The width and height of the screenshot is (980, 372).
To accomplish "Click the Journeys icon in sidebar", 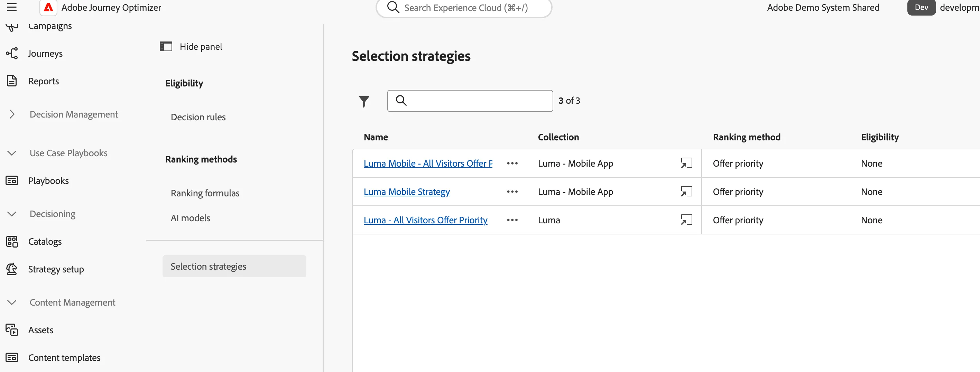I will (x=12, y=53).
